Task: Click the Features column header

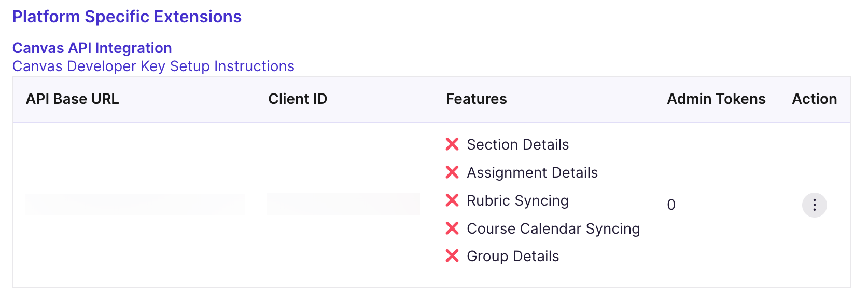Action: [x=477, y=99]
